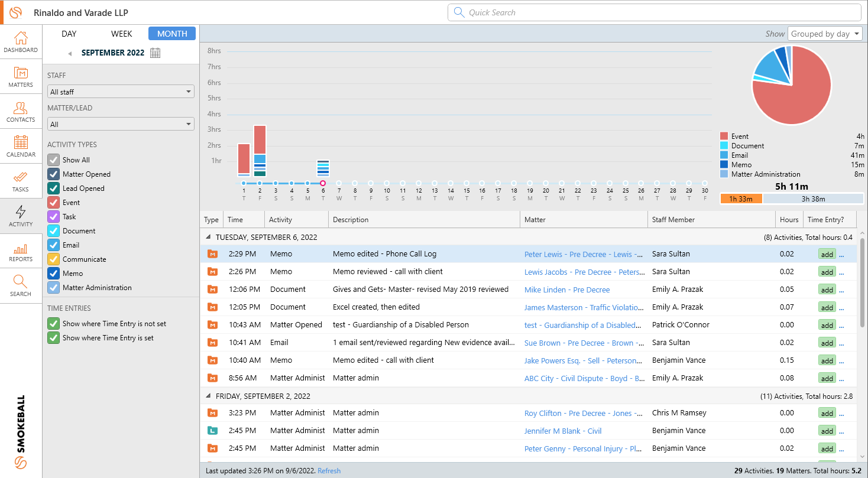Toggle Show where Time Entry is not set

[x=53, y=324]
